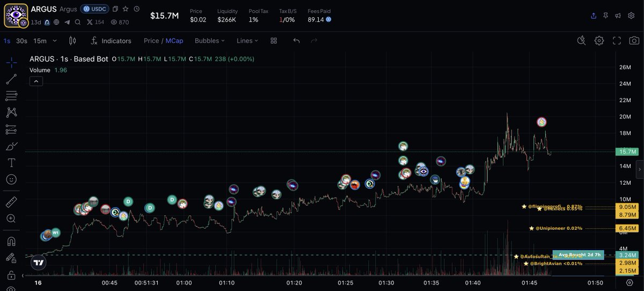
Task: Click the TradingView logo on chart
Action: pyautogui.click(x=38, y=263)
